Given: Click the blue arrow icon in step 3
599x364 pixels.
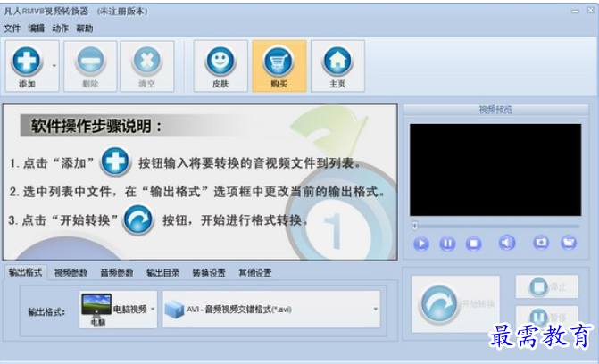Looking at the screenshot, I should click(x=138, y=219).
